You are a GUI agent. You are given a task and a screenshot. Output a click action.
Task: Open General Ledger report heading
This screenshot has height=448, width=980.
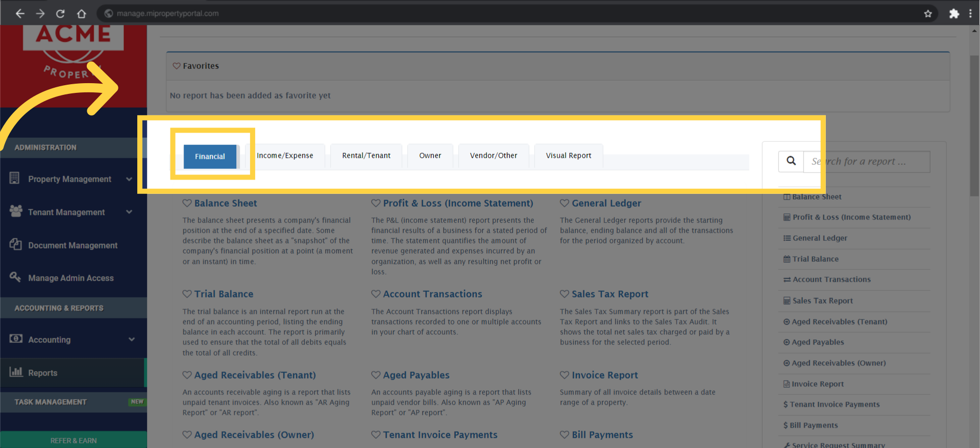pos(606,203)
